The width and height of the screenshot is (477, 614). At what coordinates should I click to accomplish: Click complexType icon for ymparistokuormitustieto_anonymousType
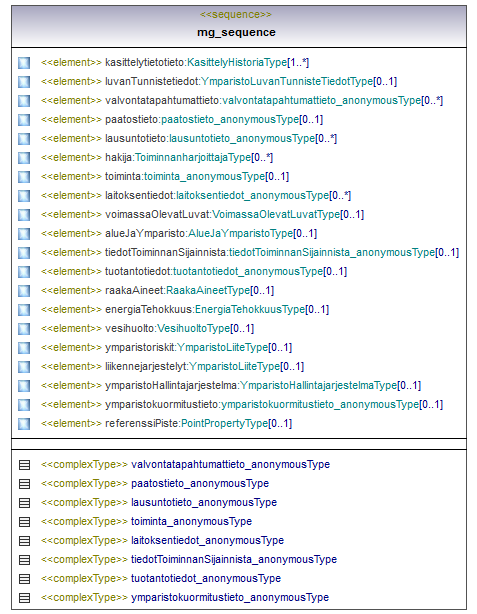pos(24,598)
